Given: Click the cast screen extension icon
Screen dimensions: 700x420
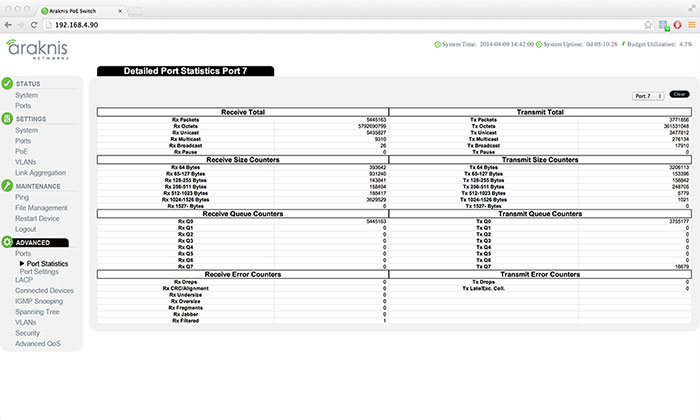Looking at the screenshot, I should click(664, 25).
